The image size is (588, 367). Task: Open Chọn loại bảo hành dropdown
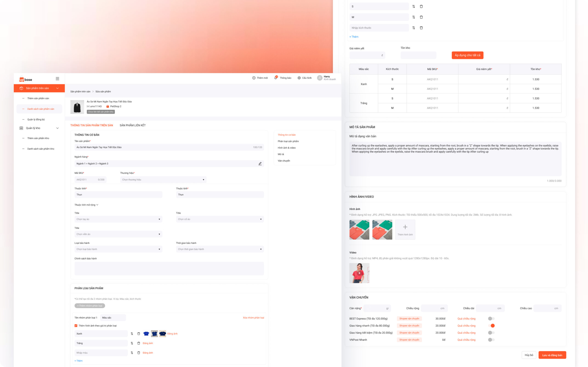coord(118,249)
